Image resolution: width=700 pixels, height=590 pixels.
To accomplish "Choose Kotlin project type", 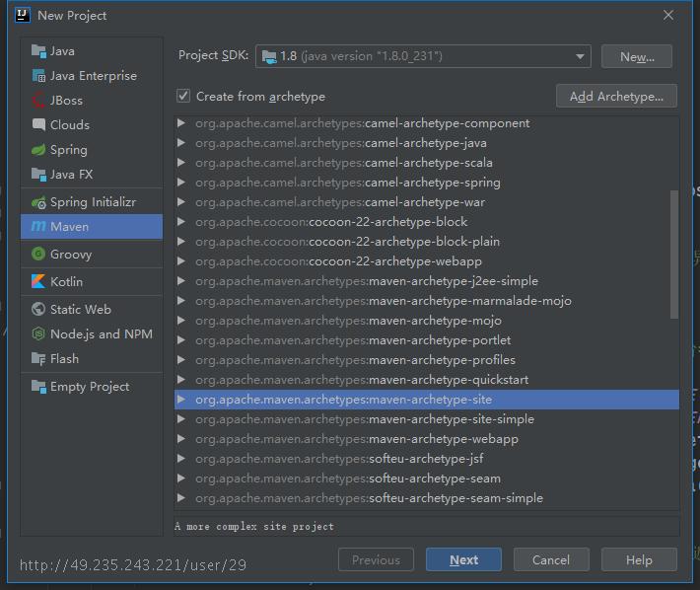I will (x=92, y=282).
